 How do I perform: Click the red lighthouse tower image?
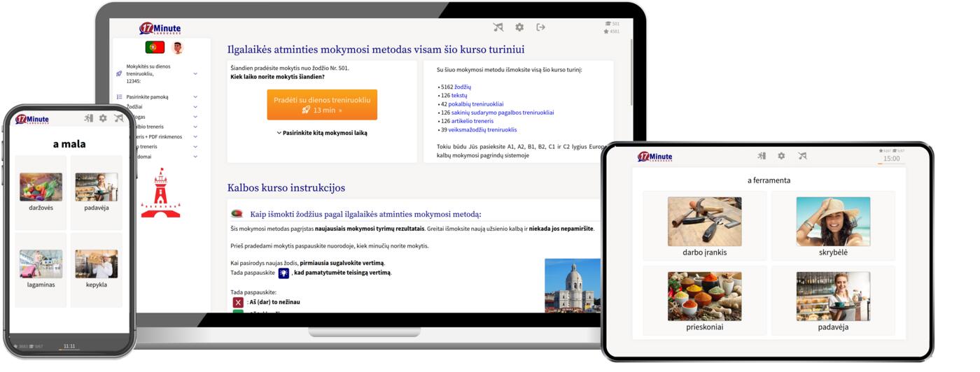(160, 193)
